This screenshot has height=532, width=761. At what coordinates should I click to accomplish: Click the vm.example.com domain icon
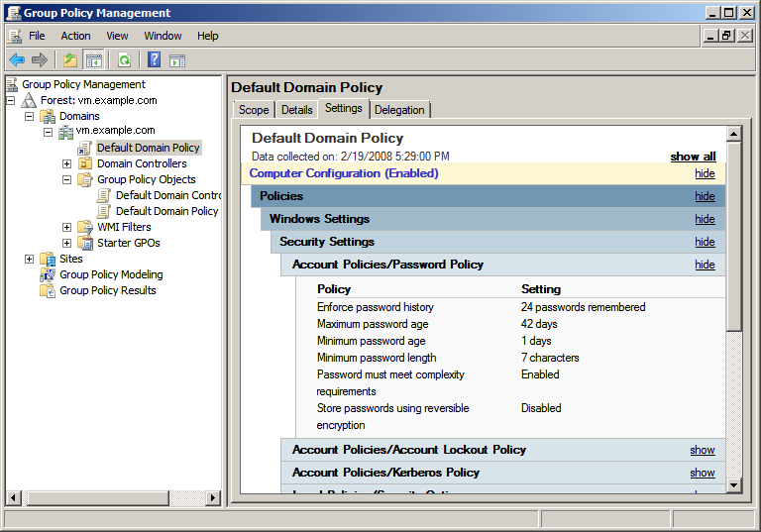coord(65,132)
